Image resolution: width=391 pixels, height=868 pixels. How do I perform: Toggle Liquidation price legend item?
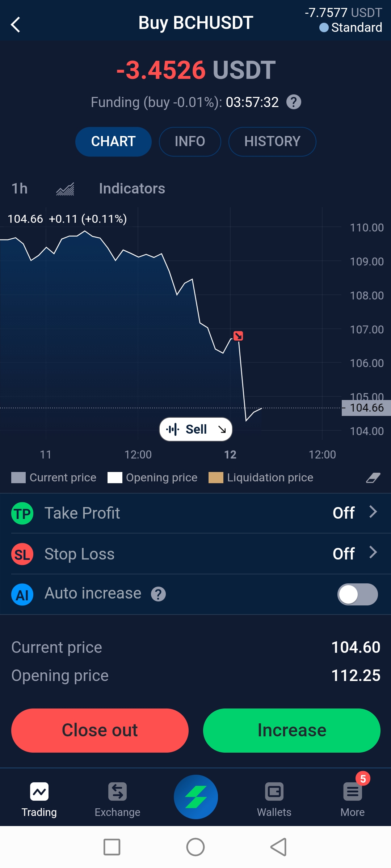(261, 477)
